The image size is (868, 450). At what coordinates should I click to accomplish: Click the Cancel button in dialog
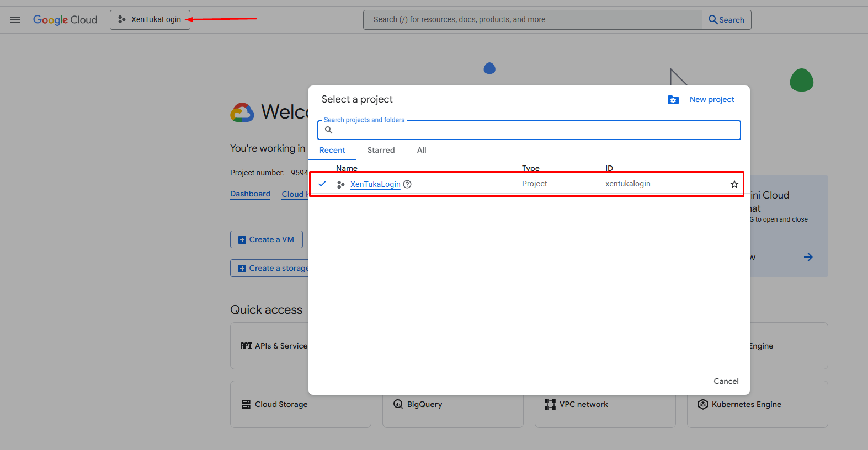726,381
